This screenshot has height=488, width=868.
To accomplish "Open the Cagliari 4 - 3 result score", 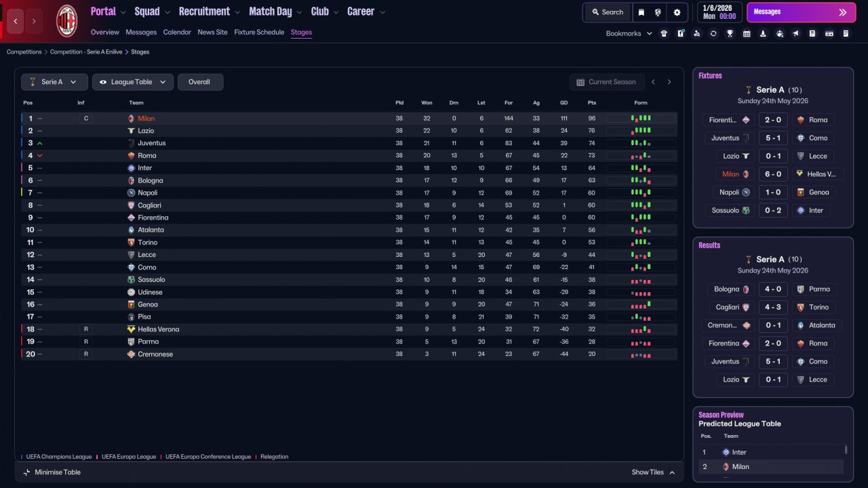I will pyautogui.click(x=773, y=308).
